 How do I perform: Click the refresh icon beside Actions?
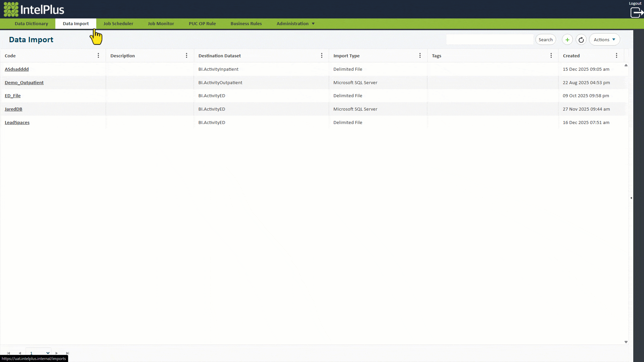coord(581,40)
